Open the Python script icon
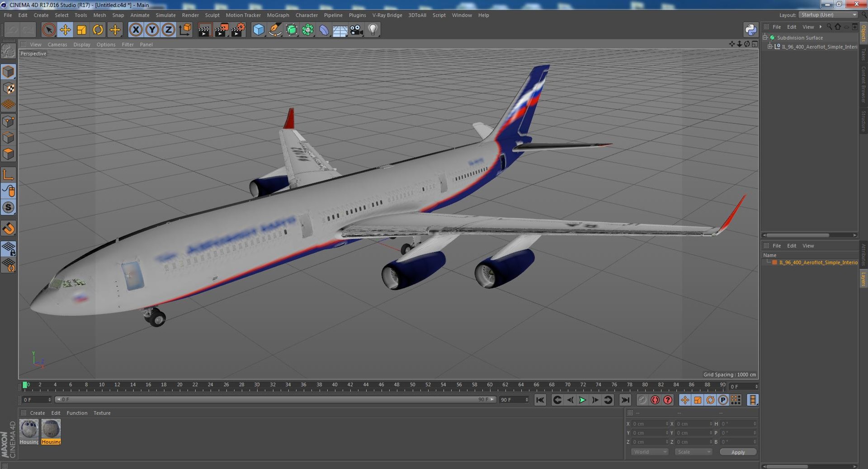The height and width of the screenshot is (469, 868). tap(750, 30)
